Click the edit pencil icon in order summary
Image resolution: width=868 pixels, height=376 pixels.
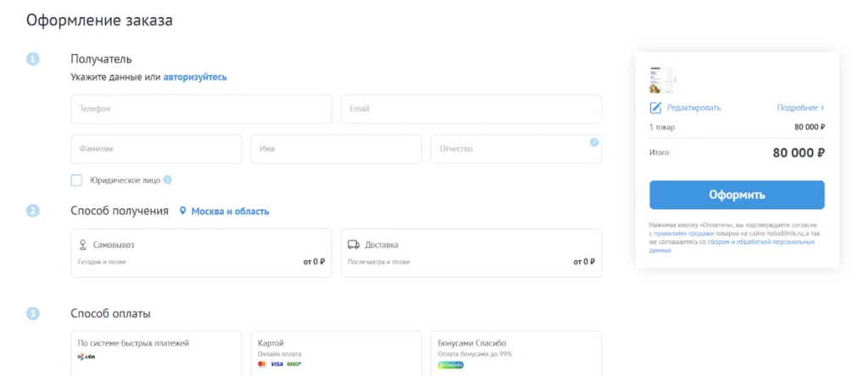(x=655, y=108)
